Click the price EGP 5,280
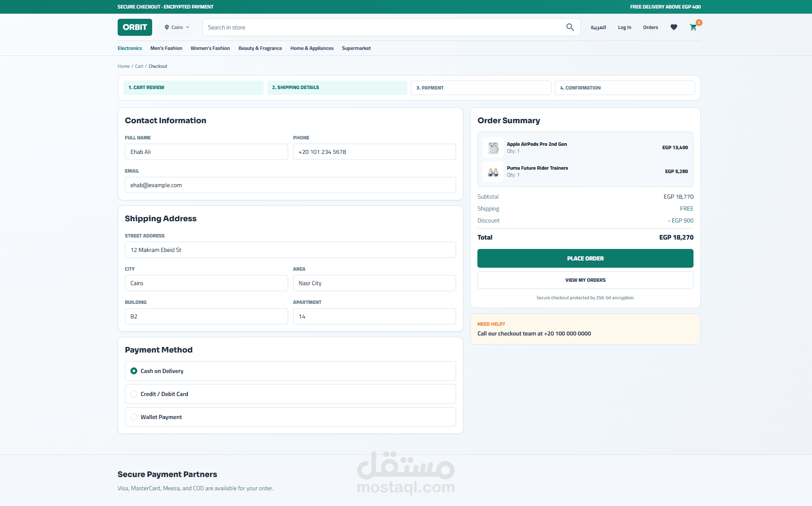Screen dimensions: 812x506 (676, 171)
